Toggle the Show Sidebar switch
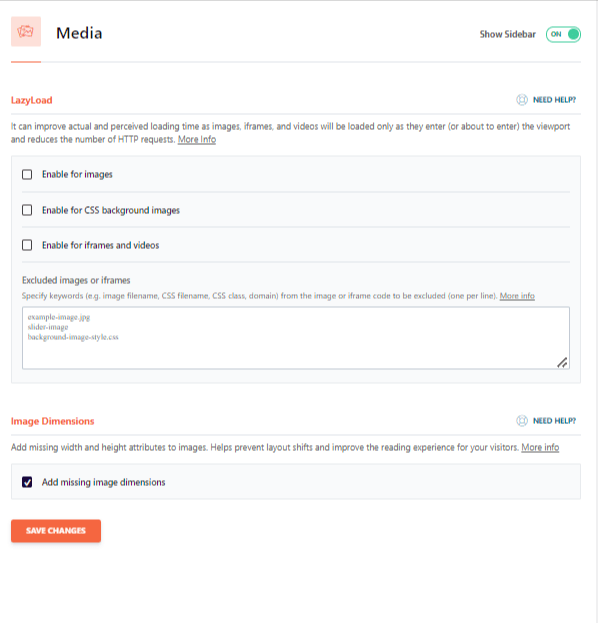The image size is (598, 623). pyautogui.click(x=563, y=34)
